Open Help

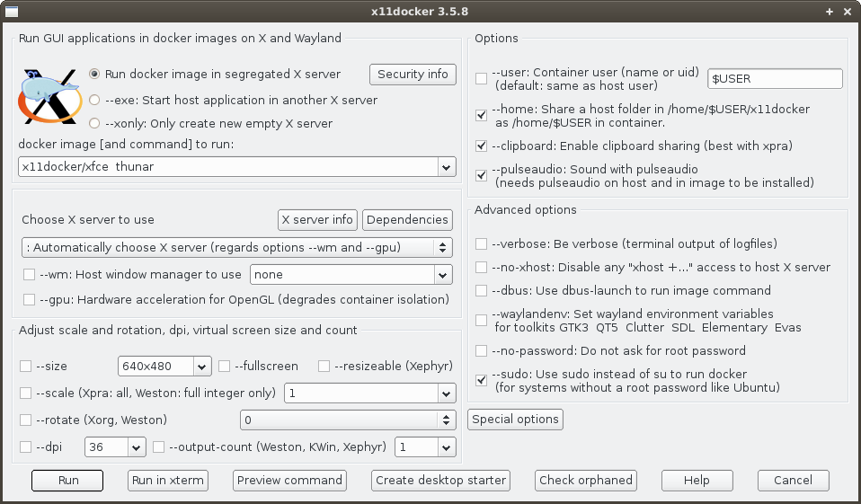tap(697, 481)
